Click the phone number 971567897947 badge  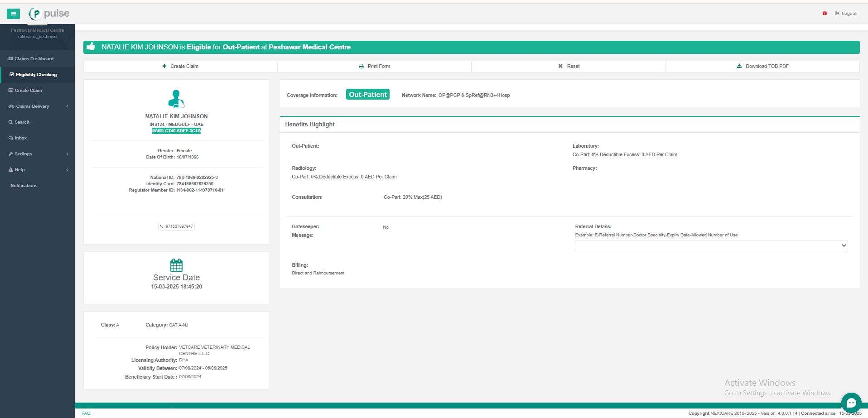pyautogui.click(x=177, y=226)
